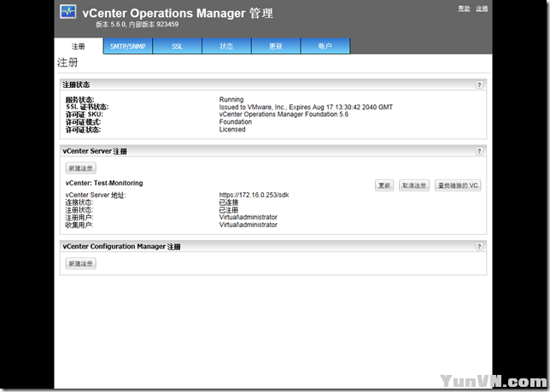This screenshot has width=550, height=392.
Task: Open the 帐户 tab
Action: point(325,46)
